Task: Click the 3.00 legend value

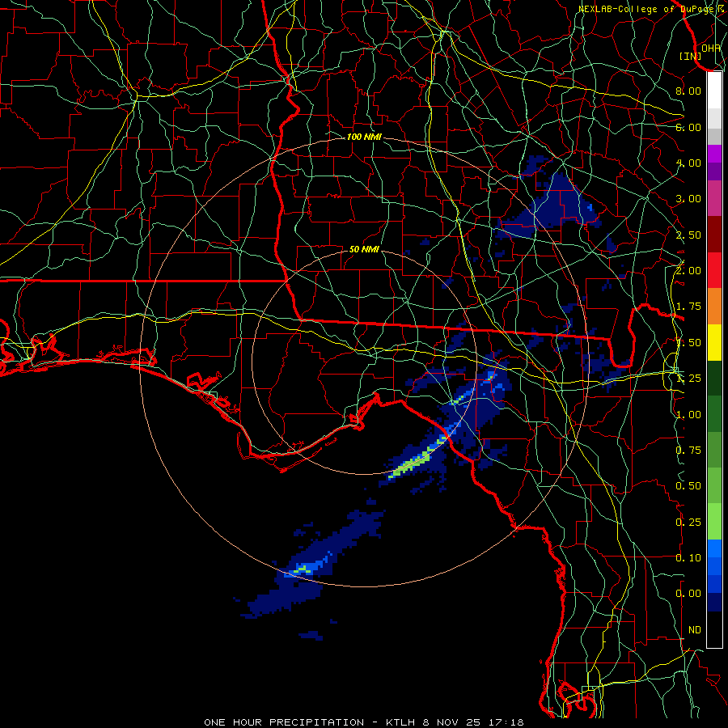Action: tap(688, 199)
